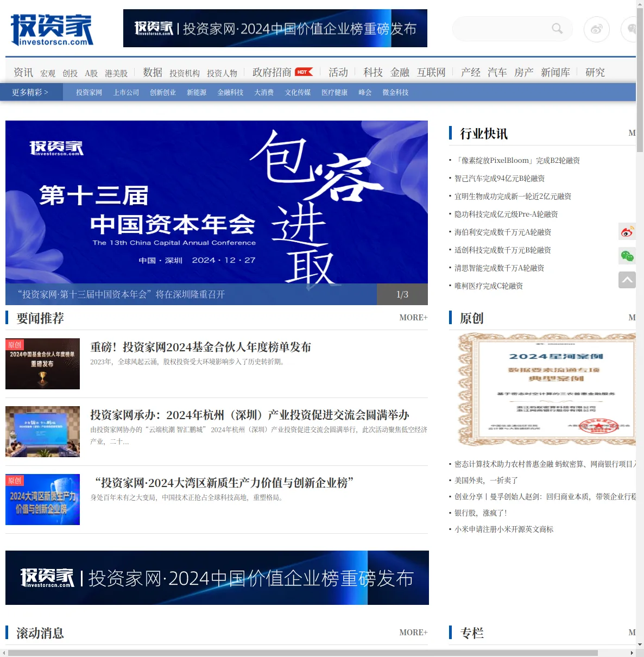Select the 大消费 sub-navigation tab
This screenshot has height=657, width=644.
pyautogui.click(x=264, y=92)
